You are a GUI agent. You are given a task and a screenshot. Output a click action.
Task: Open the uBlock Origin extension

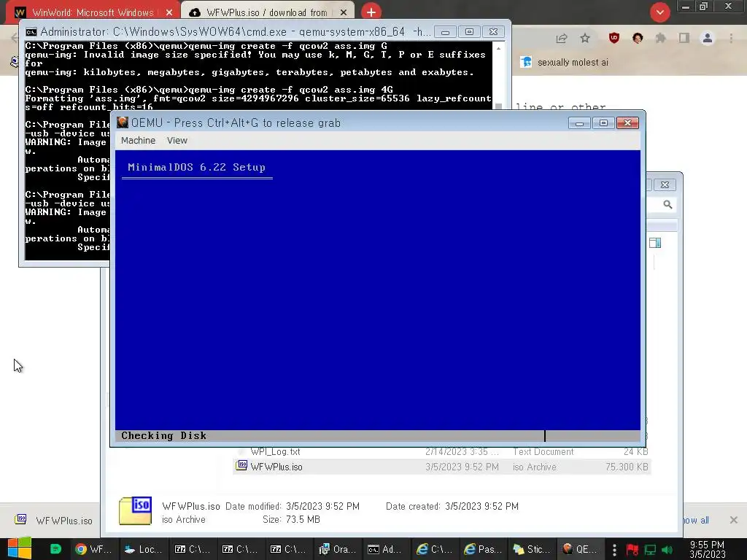[614, 38]
